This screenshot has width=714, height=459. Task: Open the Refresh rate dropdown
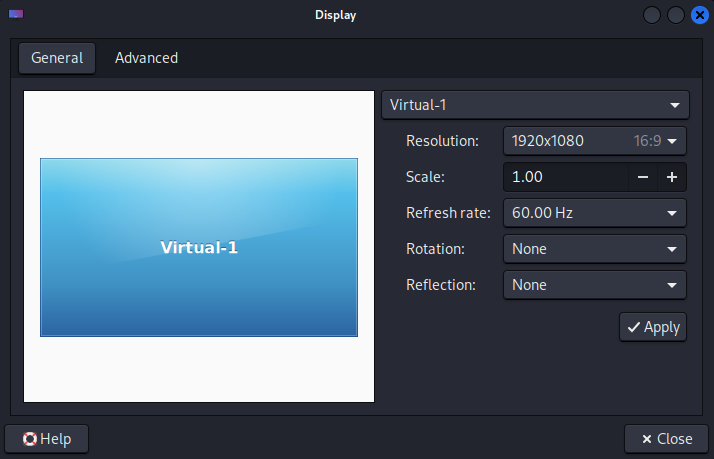tap(594, 213)
